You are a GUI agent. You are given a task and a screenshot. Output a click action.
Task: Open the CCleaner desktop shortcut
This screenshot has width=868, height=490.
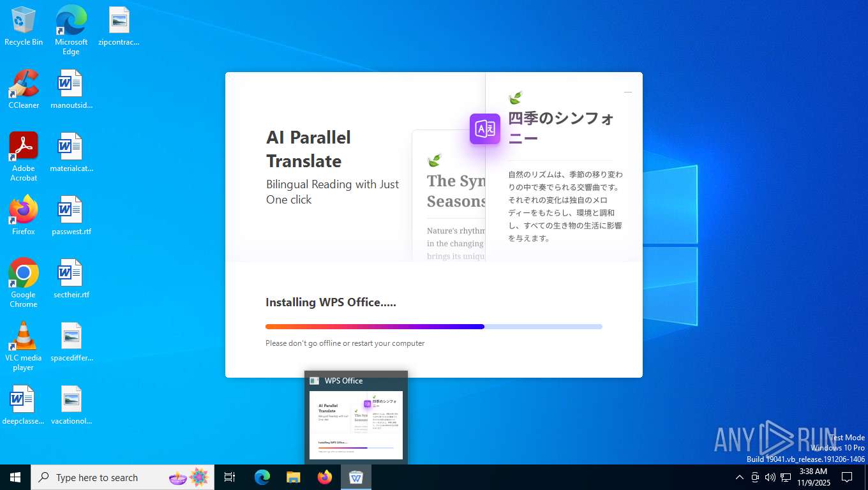coord(24,89)
